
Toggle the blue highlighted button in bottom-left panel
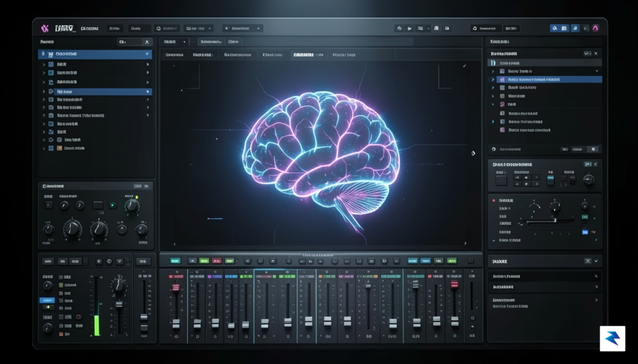tap(47, 300)
